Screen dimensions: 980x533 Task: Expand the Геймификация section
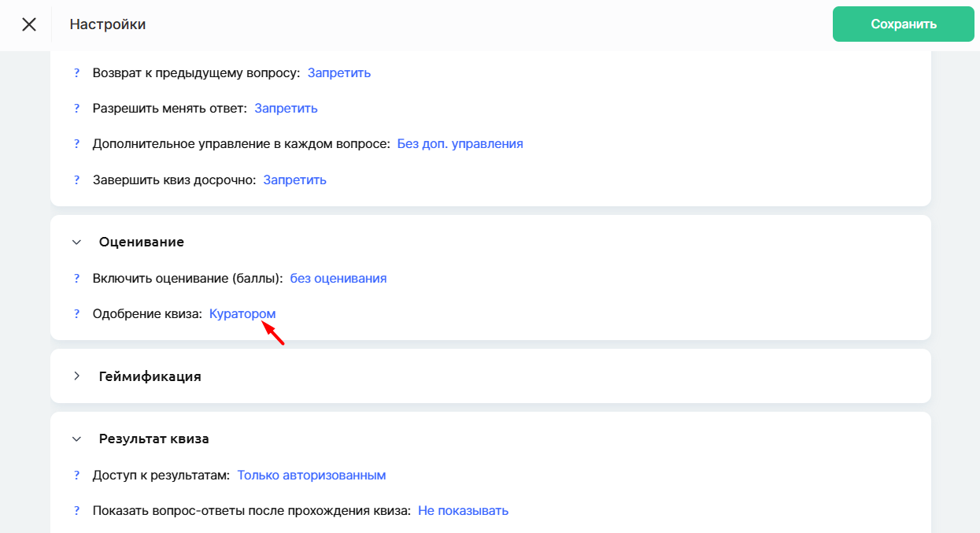76,376
